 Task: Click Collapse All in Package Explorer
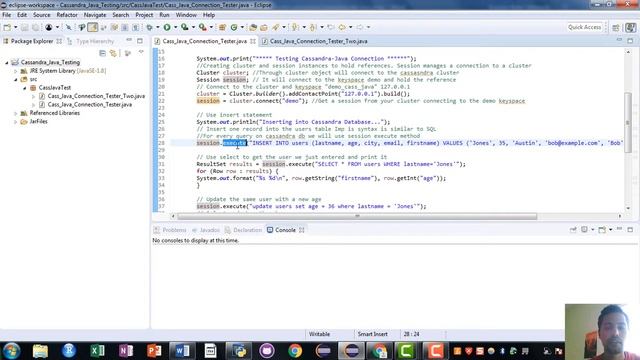coord(102,53)
